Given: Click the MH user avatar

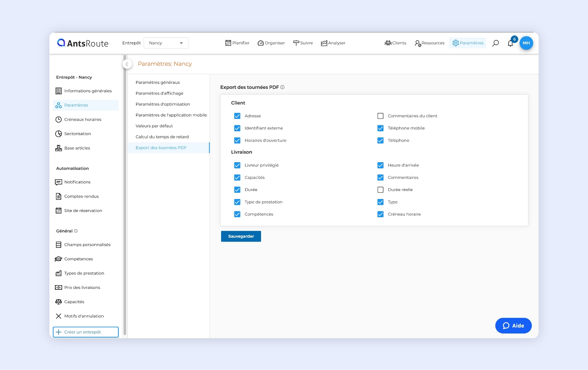Looking at the screenshot, I should (x=526, y=43).
